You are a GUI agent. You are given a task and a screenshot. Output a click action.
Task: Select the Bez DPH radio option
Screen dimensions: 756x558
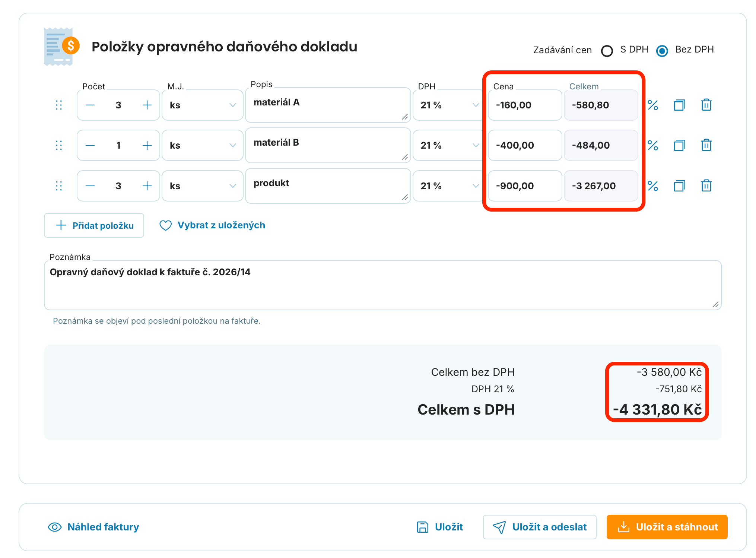[x=662, y=51]
